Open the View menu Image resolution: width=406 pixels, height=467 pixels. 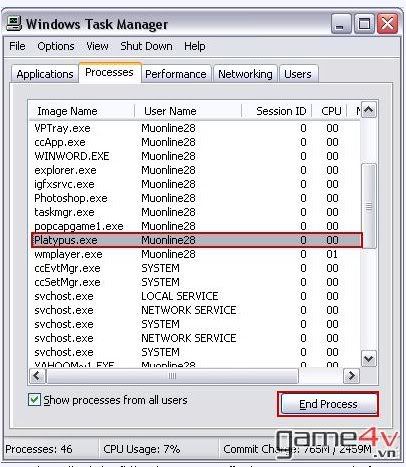tap(97, 46)
